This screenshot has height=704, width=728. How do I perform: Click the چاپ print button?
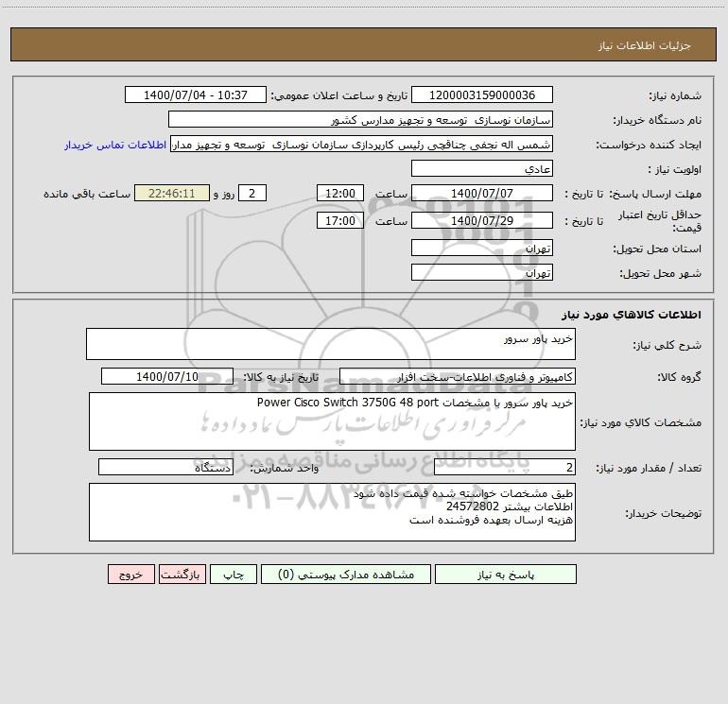tap(234, 575)
